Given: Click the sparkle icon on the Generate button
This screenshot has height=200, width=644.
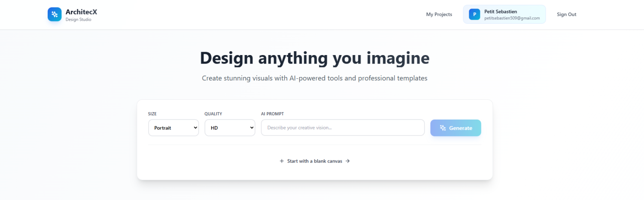Looking at the screenshot, I should click(443, 128).
